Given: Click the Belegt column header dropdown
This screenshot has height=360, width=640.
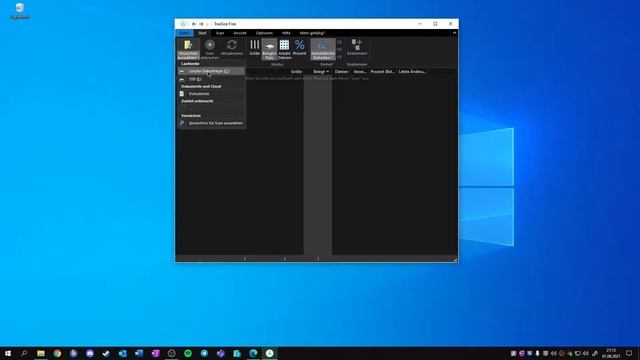Looking at the screenshot, I should [321, 72].
